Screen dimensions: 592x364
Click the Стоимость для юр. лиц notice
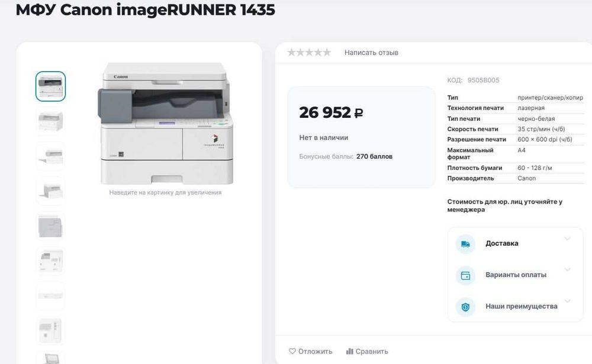(505, 205)
